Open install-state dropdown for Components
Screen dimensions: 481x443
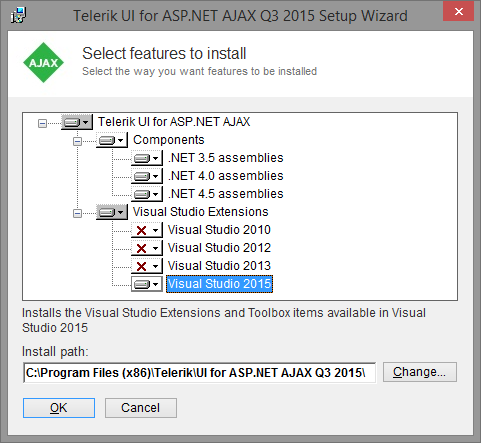pos(112,140)
